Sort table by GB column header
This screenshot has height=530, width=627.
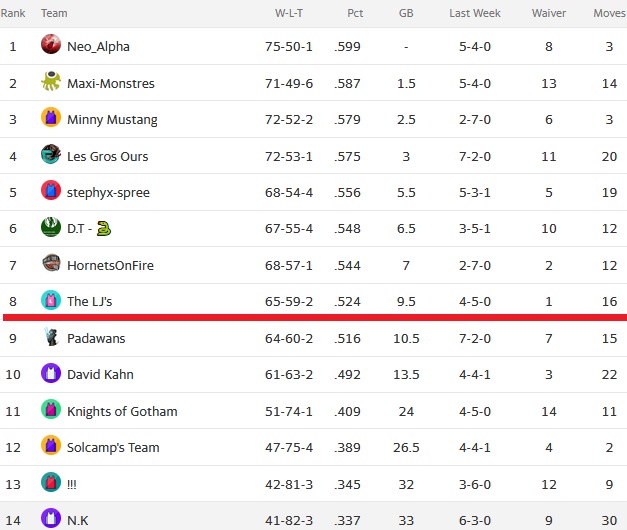(x=406, y=13)
